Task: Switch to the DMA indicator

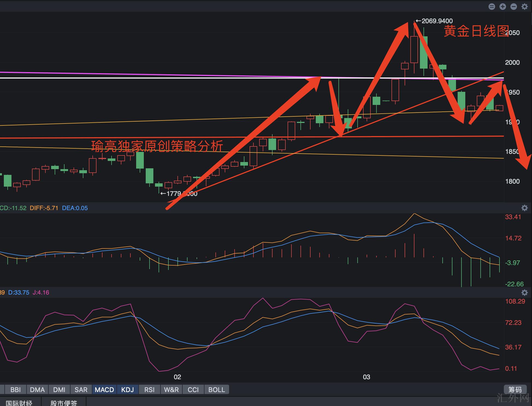Action: (x=37, y=390)
